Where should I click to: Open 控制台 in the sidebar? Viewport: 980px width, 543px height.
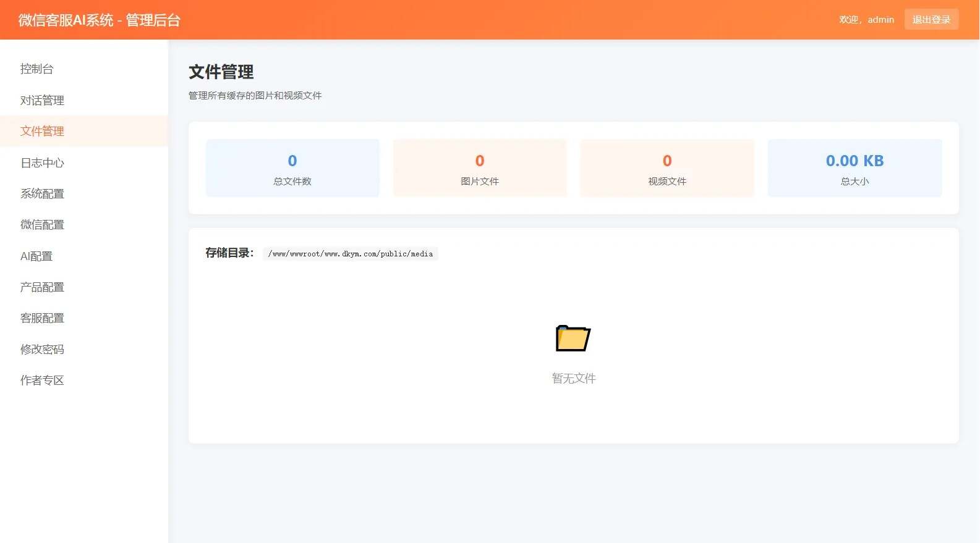point(37,69)
